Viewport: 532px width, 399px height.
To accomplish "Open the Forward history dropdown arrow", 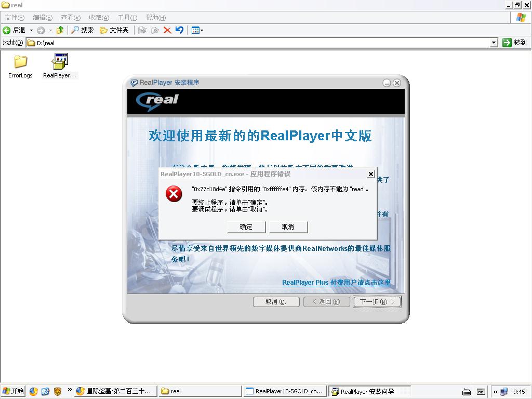I will pos(50,30).
